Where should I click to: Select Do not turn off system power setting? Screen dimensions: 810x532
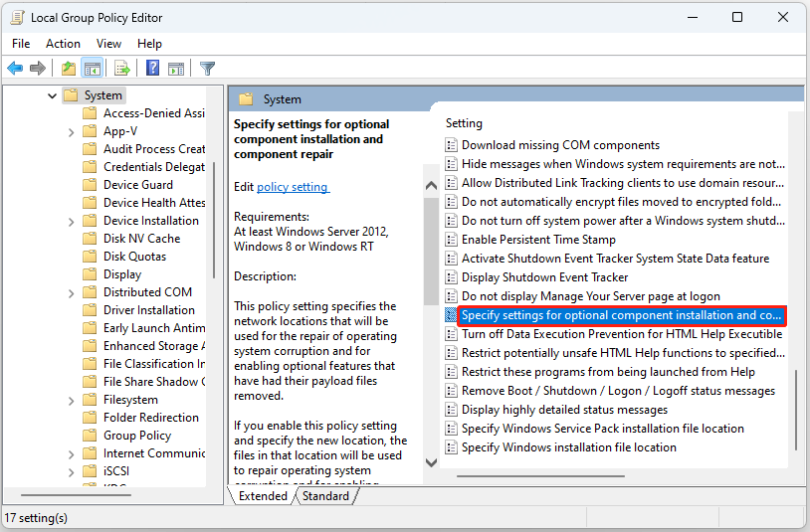pyautogui.click(x=623, y=221)
